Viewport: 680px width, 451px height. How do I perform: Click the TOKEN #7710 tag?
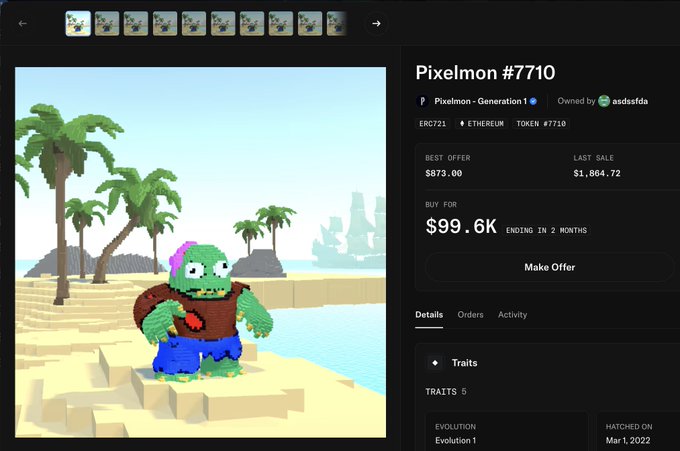pos(541,124)
